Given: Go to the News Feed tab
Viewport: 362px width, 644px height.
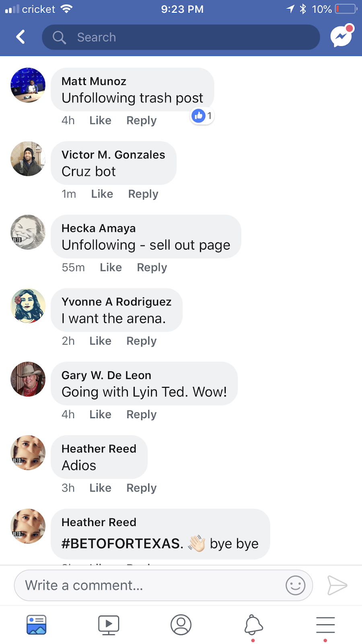Looking at the screenshot, I should pyautogui.click(x=37, y=625).
